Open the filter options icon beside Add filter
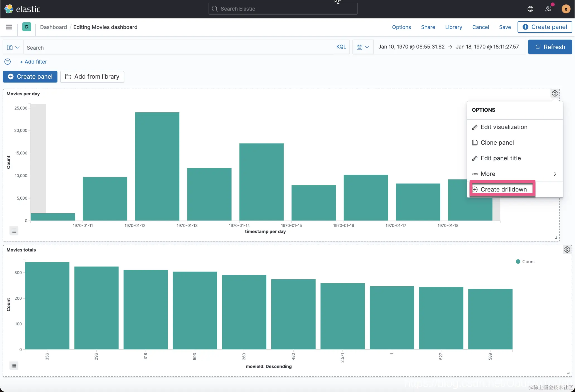The width and height of the screenshot is (575, 392). coord(8,62)
